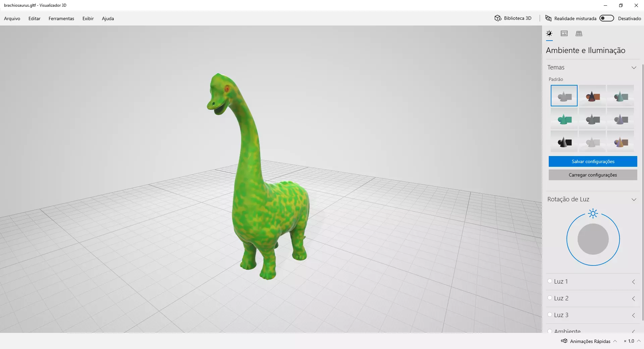Open the Editar menu
The width and height of the screenshot is (644, 349).
point(35,18)
